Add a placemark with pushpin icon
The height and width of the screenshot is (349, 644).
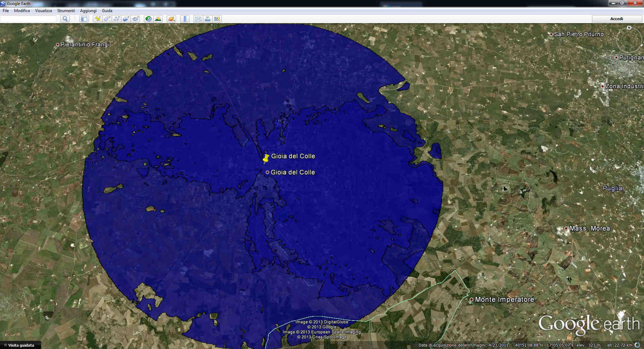click(98, 19)
